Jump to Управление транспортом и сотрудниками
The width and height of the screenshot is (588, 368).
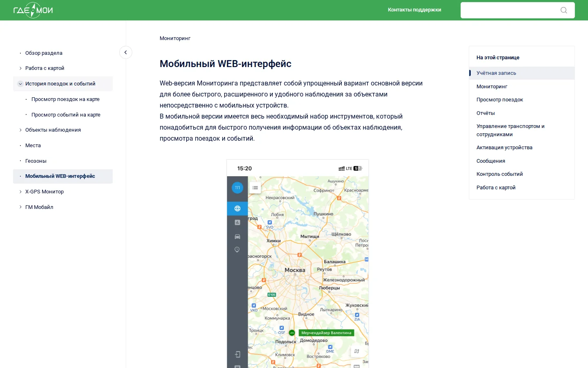(x=510, y=130)
